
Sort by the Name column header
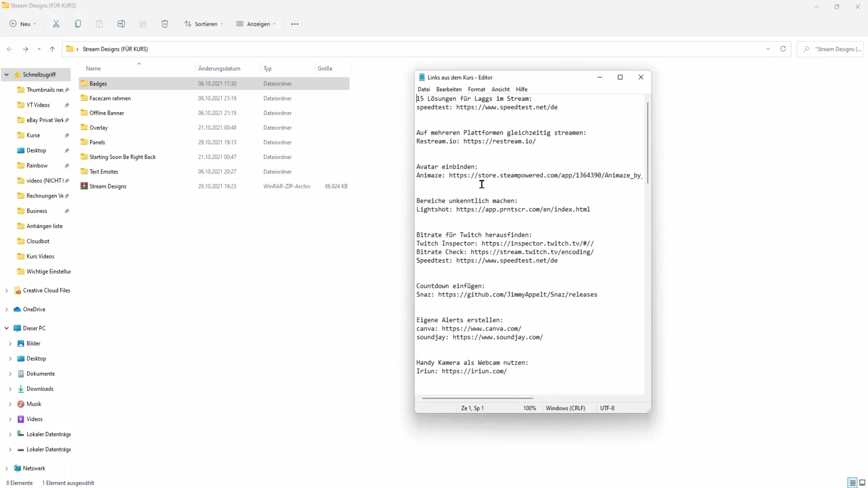click(138, 69)
